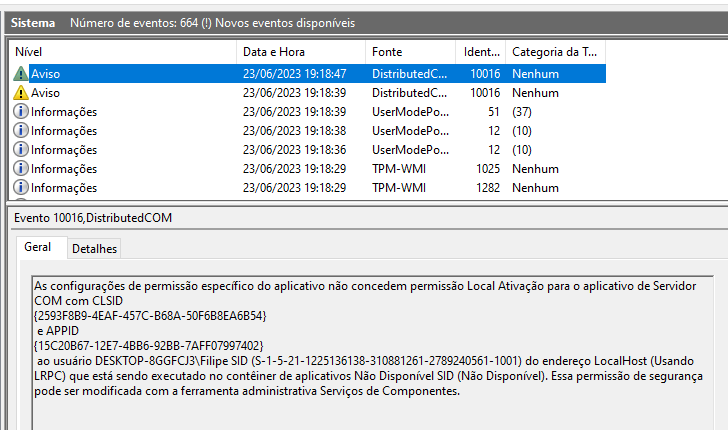Click info icon of TPM-WMI event 1282

point(20,188)
